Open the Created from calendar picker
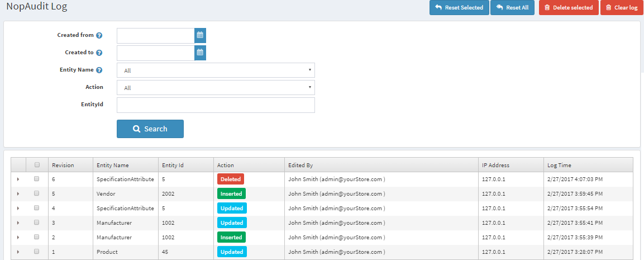The image size is (644, 260). [200, 35]
